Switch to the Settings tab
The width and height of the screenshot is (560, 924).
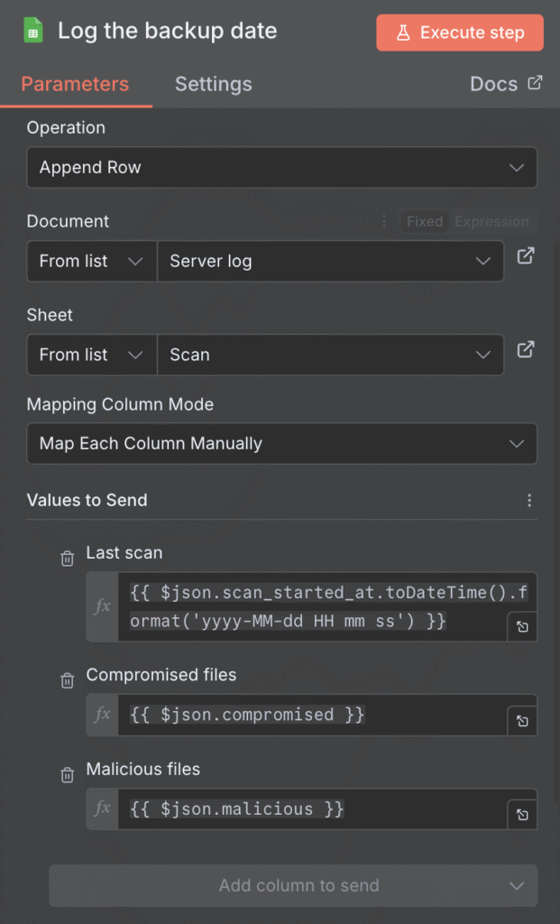tap(213, 84)
